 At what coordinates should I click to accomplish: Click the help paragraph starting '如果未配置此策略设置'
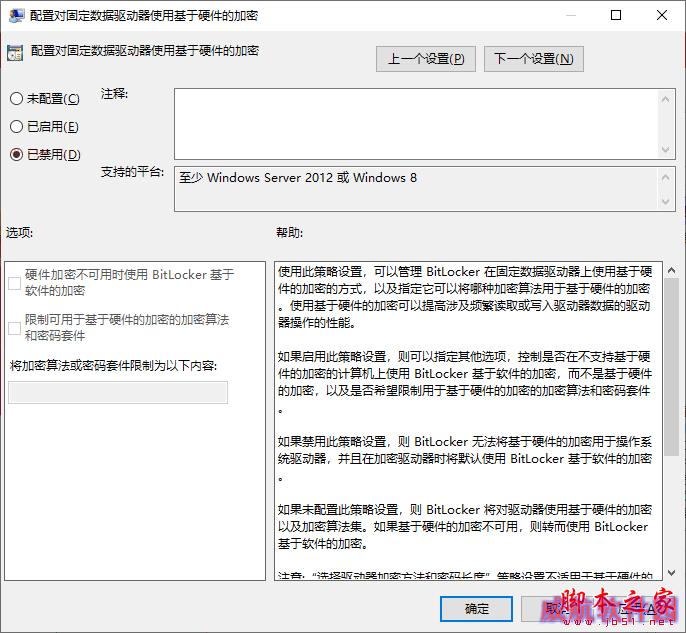[465, 526]
